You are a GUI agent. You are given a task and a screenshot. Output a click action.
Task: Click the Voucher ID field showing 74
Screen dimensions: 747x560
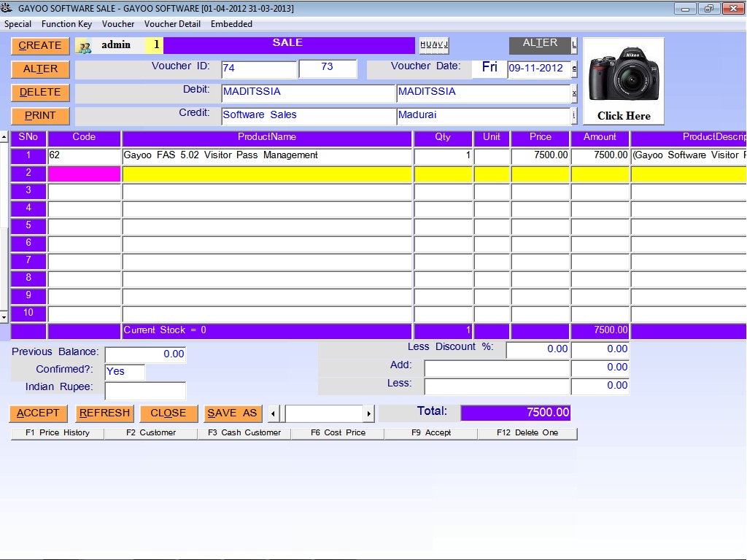(259, 69)
